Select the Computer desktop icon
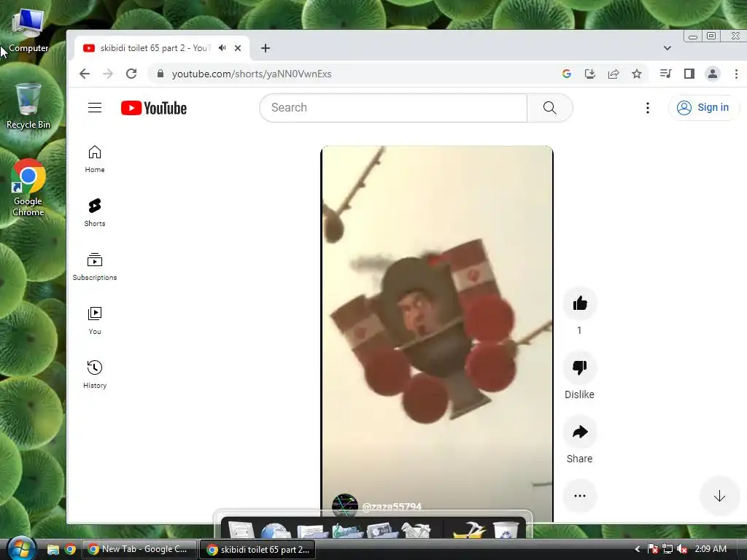Screen dimensions: 747x560 pyautogui.click(x=28, y=30)
